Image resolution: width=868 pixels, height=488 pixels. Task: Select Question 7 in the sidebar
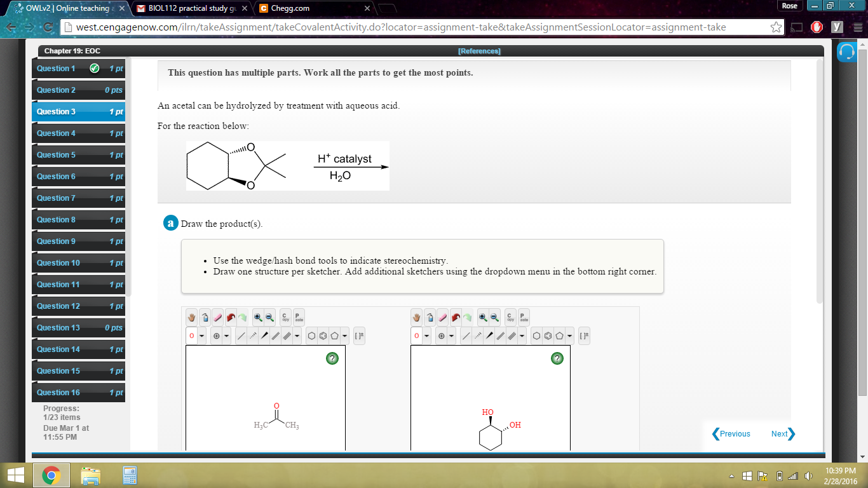tap(56, 198)
